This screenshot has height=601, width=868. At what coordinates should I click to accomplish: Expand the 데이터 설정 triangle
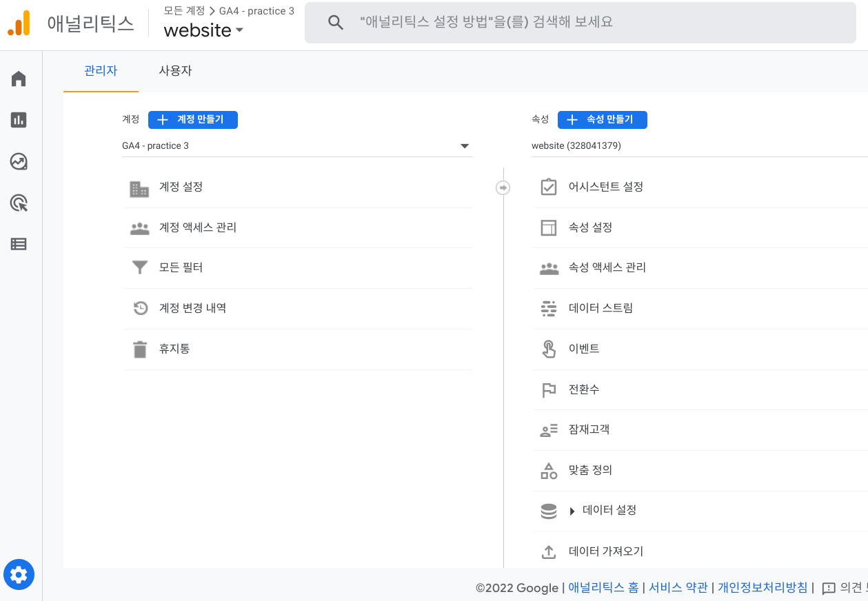pos(572,511)
